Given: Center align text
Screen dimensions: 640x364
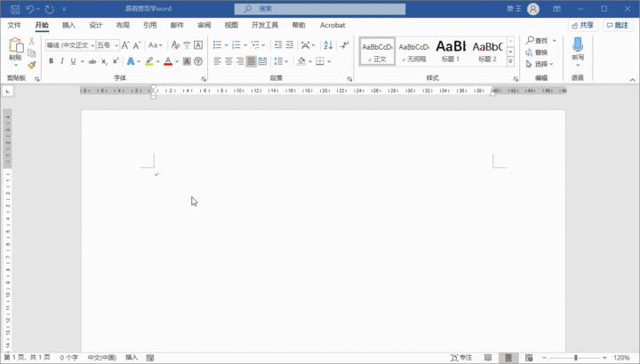Looking at the screenshot, I should (228, 61).
